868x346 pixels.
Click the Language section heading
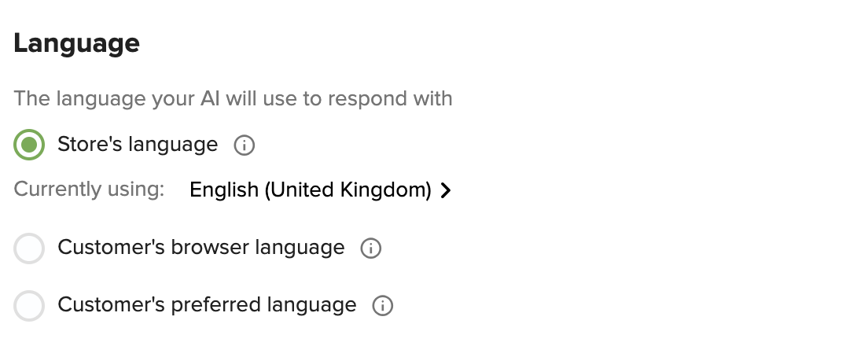76,43
